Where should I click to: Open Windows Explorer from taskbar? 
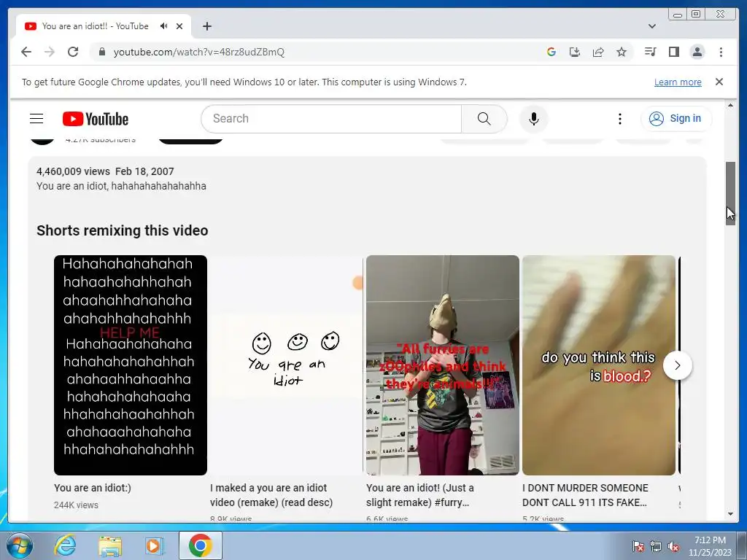[x=110, y=545]
